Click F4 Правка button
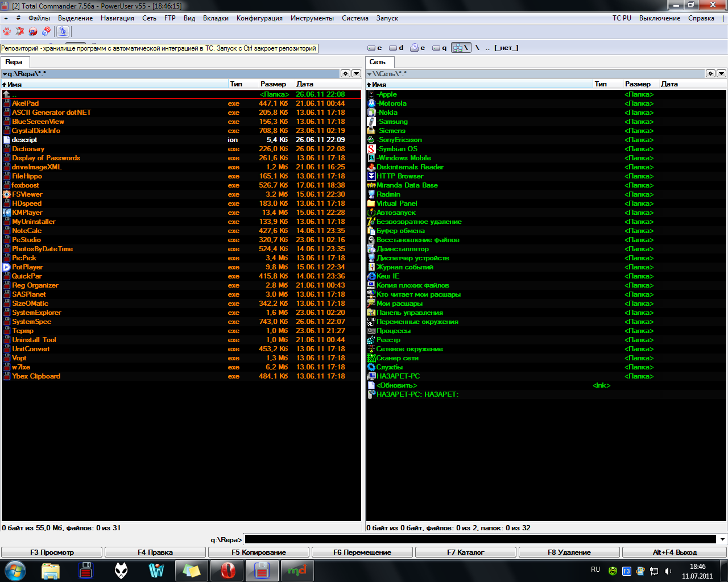Image resolution: width=728 pixels, height=582 pixels. pyautogui.click(x=155, y=552)
